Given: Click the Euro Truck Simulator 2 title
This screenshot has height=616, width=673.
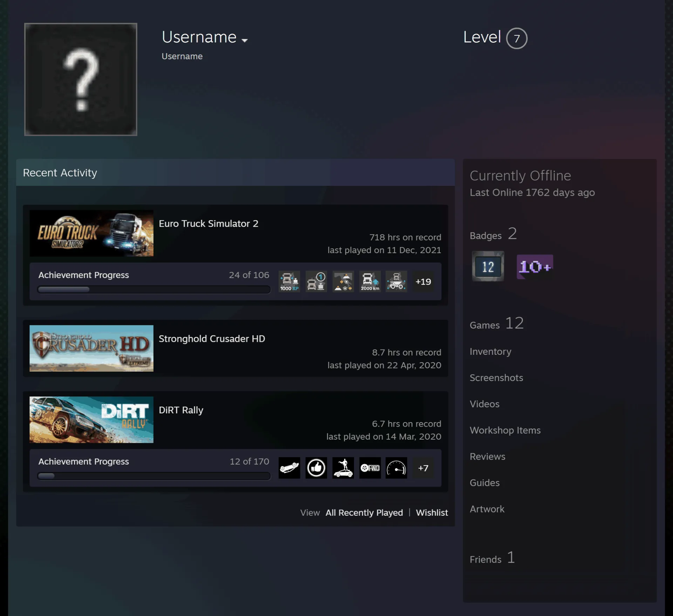Looking at the screenshot, I should pyautogui.click(x=209, y=223).
